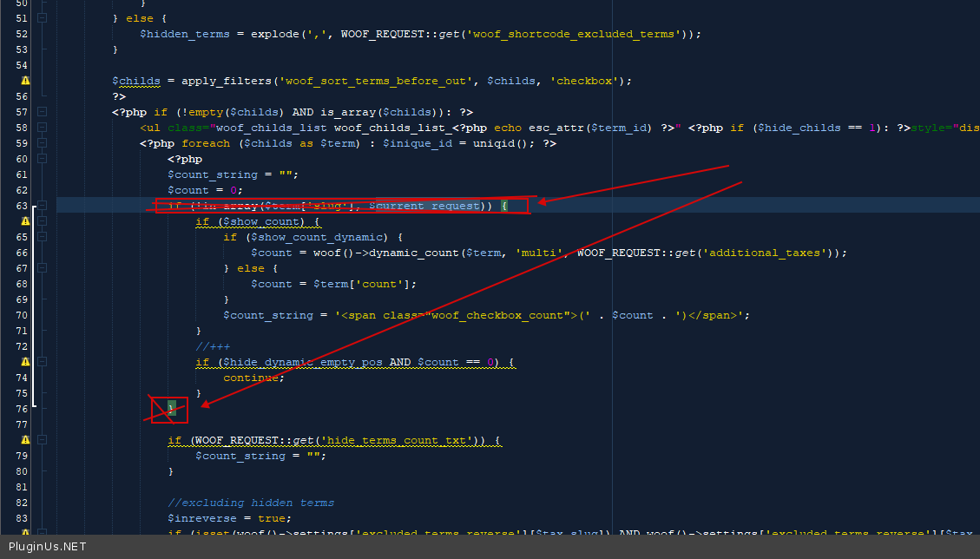Click the warning icon beside 'if ($show_count)'
980x559 pixels.
(x=25, y=221)
